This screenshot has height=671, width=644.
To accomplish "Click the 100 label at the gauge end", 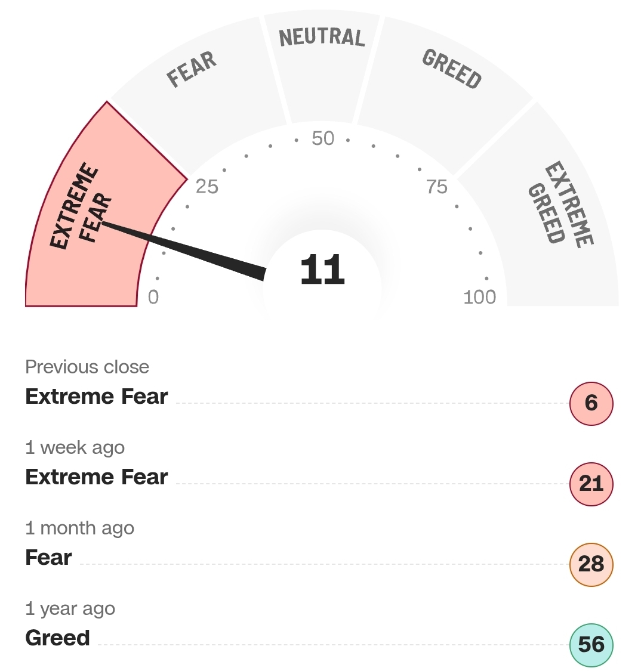I will [x=479, y=297].
